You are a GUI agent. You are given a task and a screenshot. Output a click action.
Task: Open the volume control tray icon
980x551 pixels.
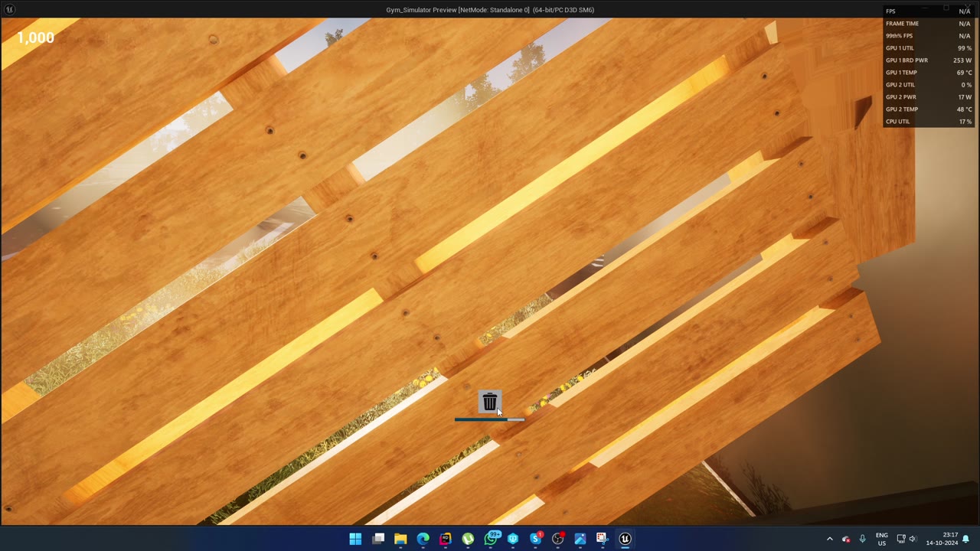[913, 539]
